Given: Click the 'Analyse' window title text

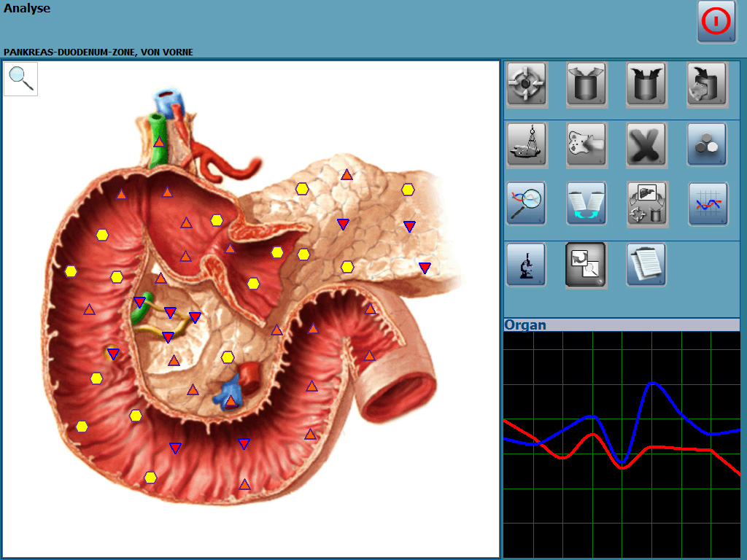Looking at the screenshot, I should [x=27, y=8].
